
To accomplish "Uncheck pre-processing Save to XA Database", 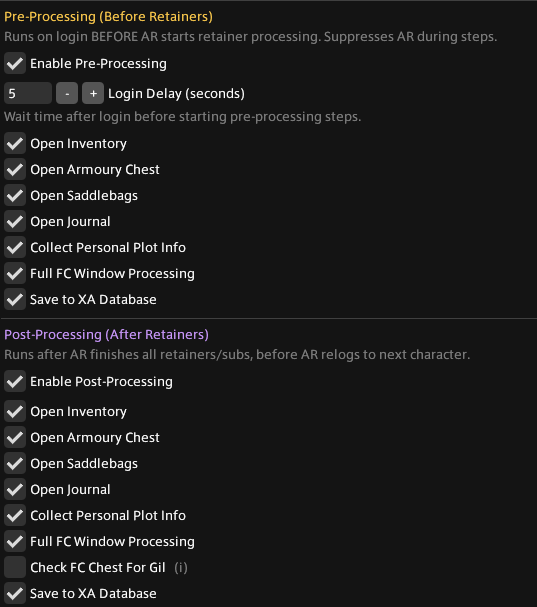I will (x=15, y=299).
